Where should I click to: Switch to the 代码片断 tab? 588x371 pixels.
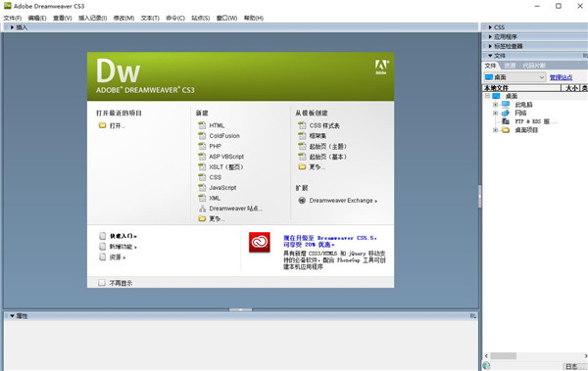534,66
